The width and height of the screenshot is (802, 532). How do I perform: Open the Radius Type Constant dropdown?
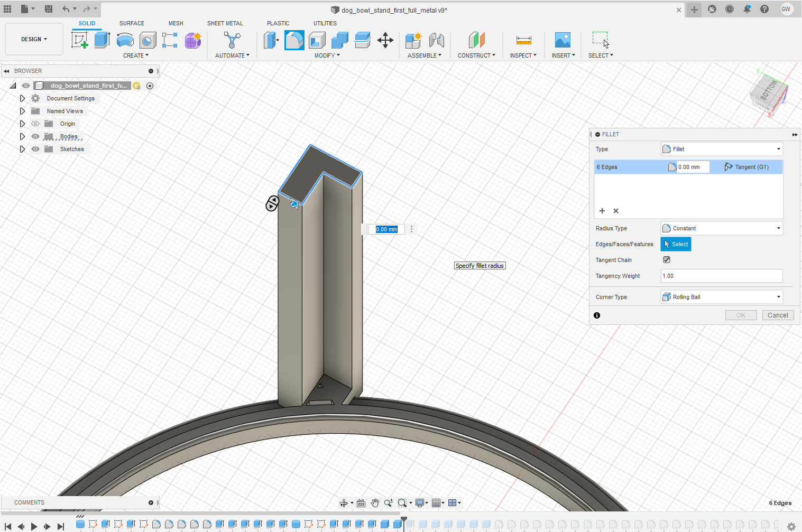pos(722,228)
